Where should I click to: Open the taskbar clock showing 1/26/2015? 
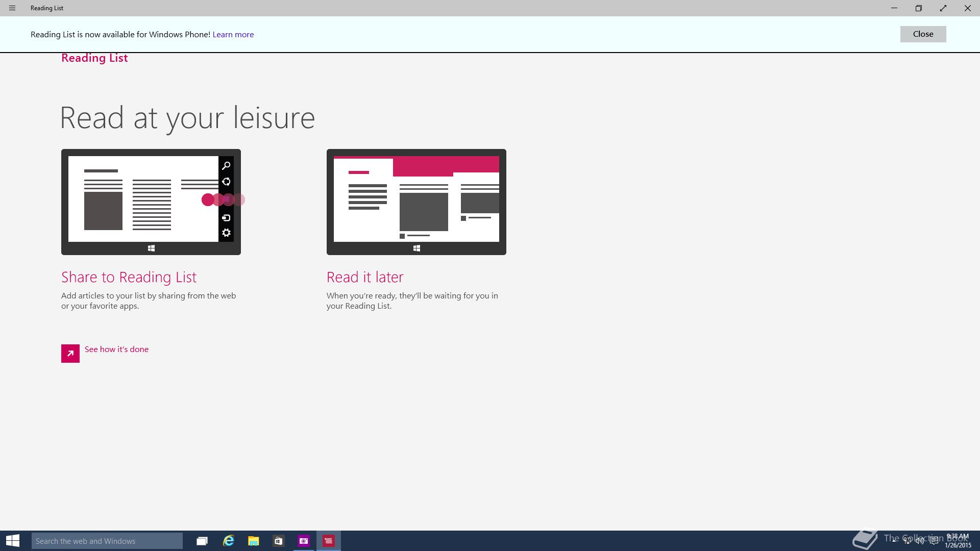(958, 541)
